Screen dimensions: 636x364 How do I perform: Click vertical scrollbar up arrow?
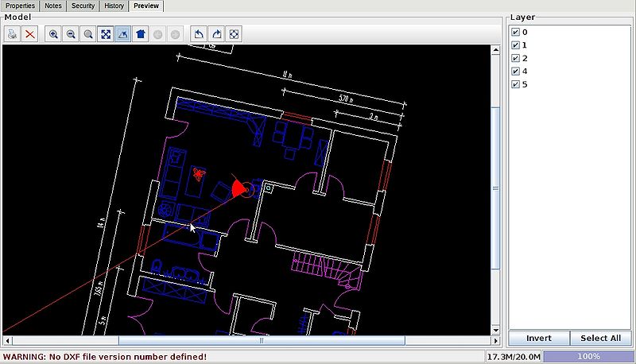pyautogui.click(x=495, y=50)
